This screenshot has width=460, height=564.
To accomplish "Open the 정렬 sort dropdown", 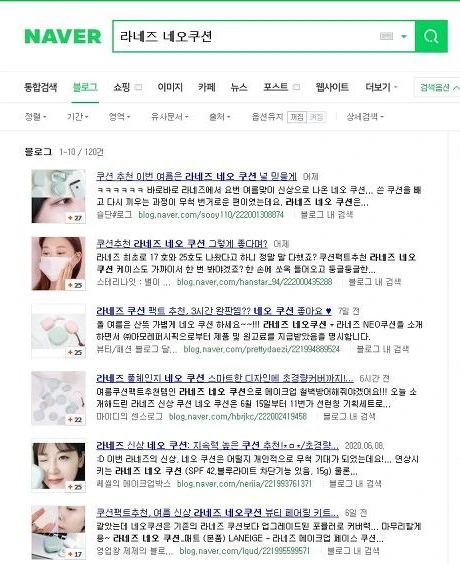I will (x=35, y=117).
